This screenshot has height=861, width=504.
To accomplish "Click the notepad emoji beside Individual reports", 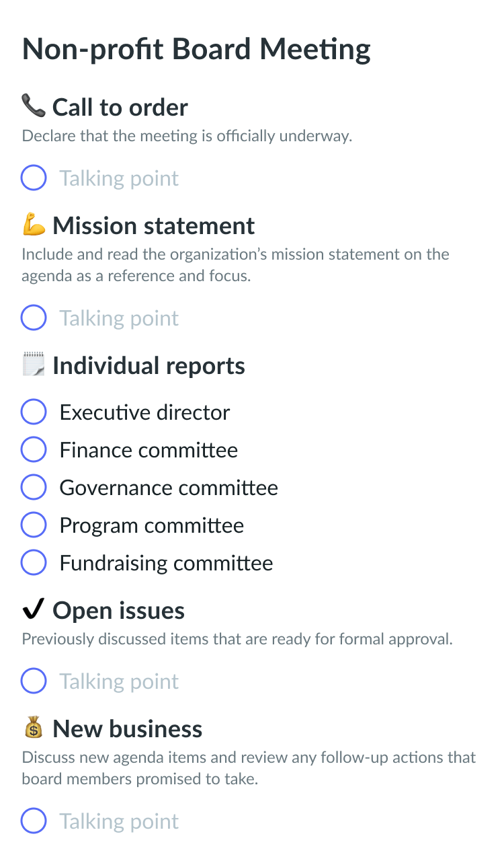I will (34, 365).
